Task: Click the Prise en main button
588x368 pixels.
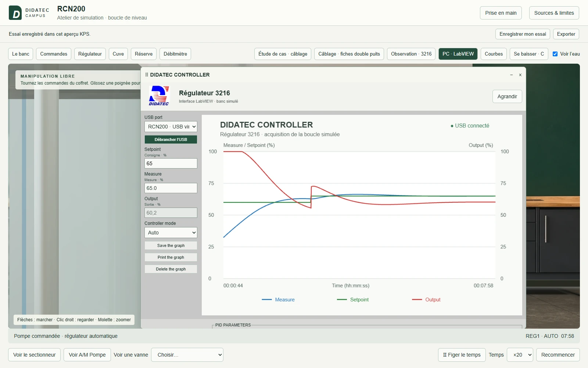Action: point(501,13)
